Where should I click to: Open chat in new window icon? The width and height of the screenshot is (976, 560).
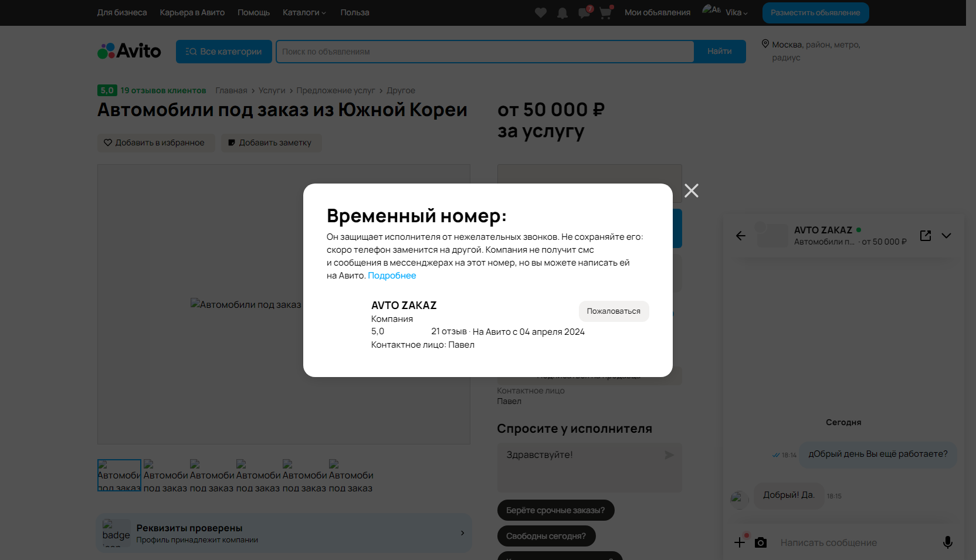pos(926,235)
